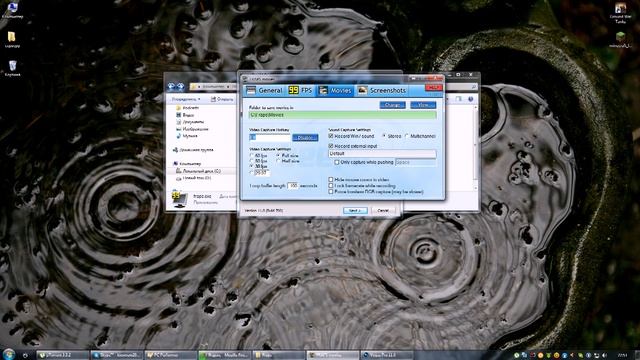This screenshot has height=360, width=640.
Task: Select Компьютер in Explorer tree
Action: coord(187,164)
